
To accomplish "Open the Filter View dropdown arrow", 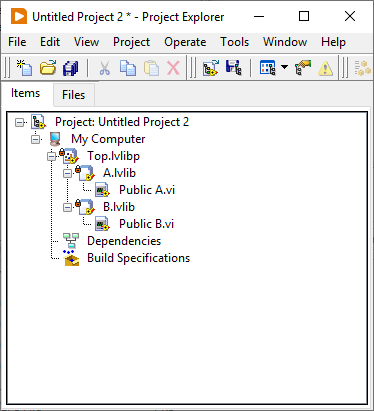I will pos(284,67).
